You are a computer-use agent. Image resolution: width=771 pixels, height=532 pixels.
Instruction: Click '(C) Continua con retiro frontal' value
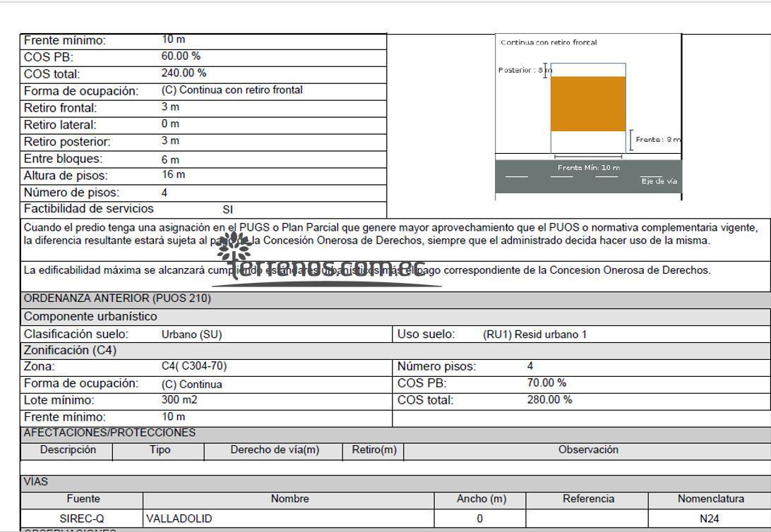(232, 90)
